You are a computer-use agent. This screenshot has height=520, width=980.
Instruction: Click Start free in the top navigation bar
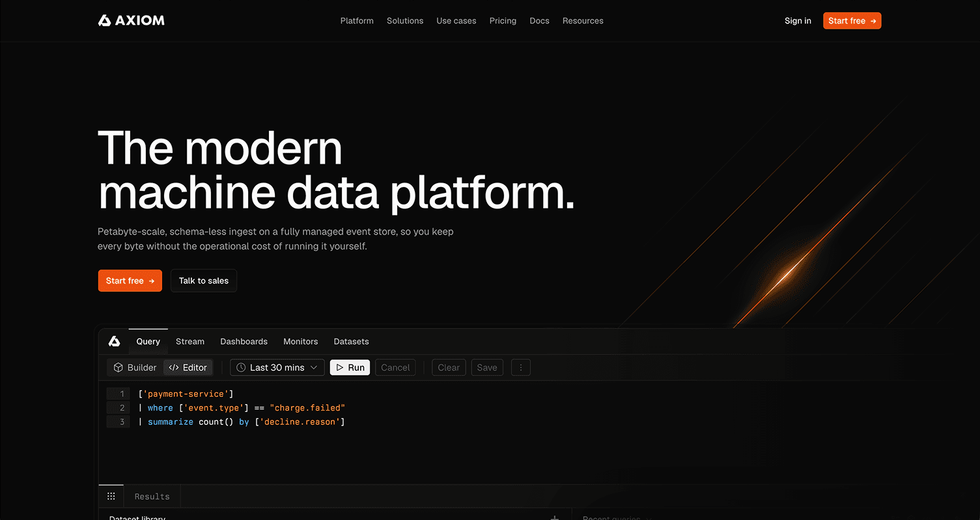click(852, 21)
